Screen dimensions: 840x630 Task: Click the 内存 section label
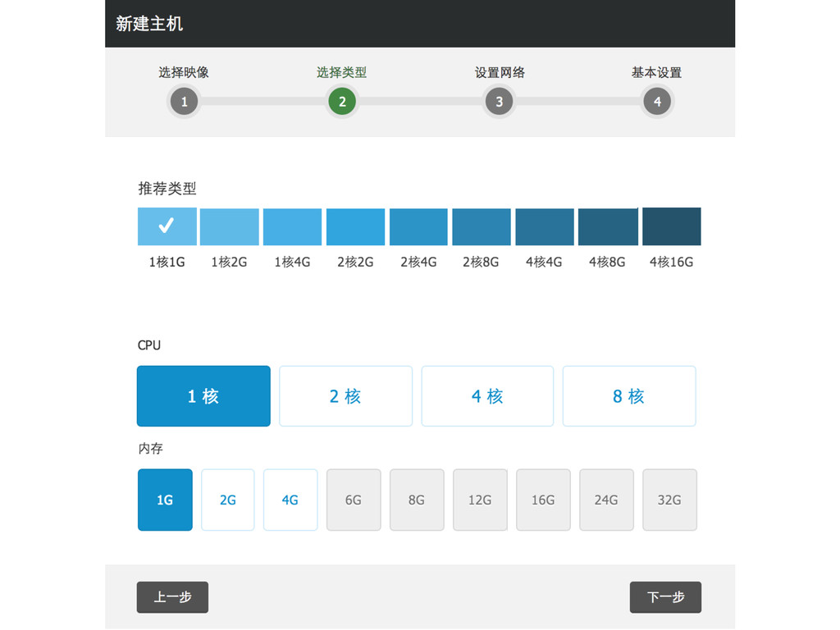point(151,449)
